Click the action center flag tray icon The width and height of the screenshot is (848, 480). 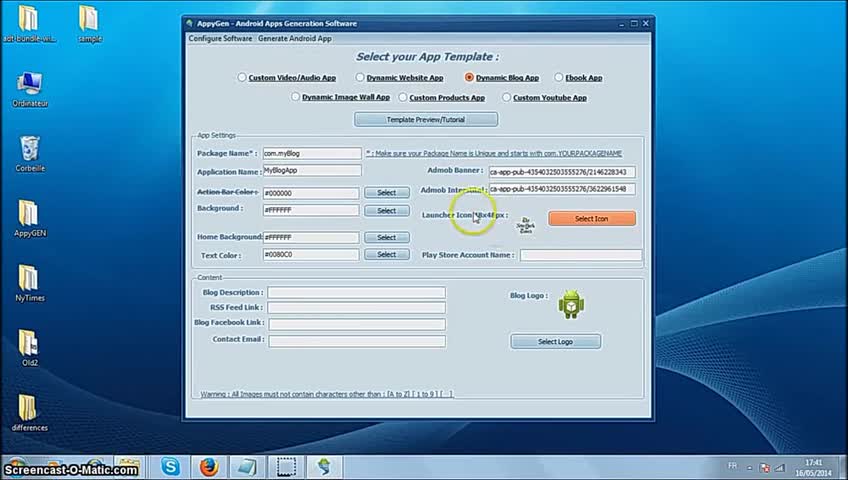765,467
